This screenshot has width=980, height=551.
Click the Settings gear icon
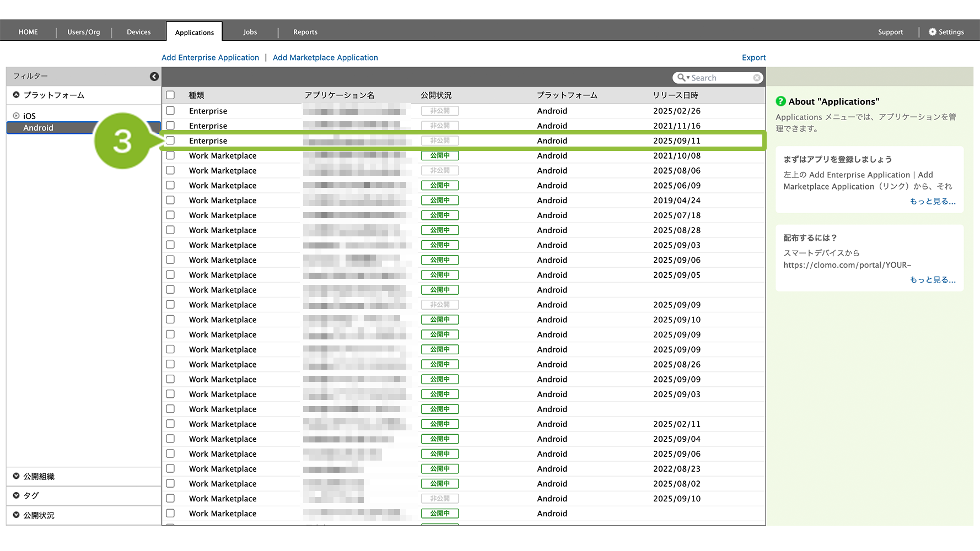[x=932, y=32]
